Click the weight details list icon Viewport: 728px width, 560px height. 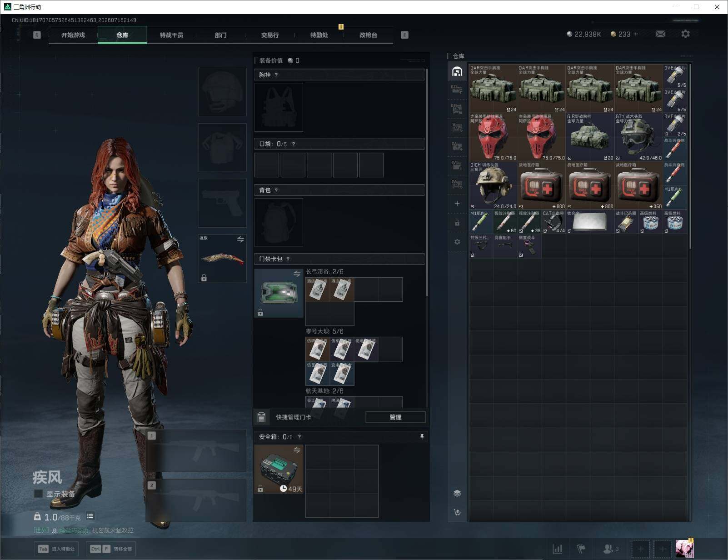pyautogui.click(x=90, y=516)
